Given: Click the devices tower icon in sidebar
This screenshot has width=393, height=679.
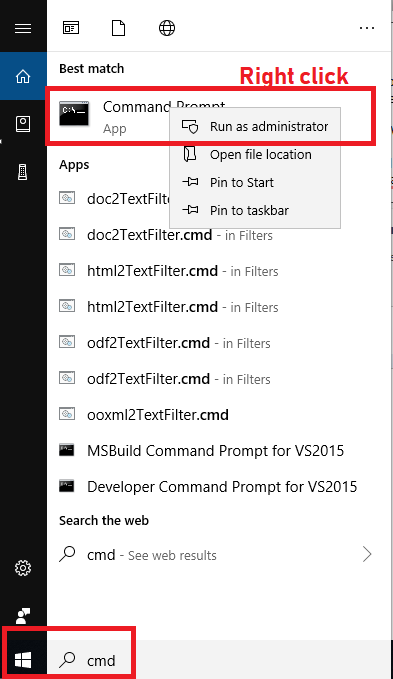Looking at the screenshot, I should coord(23,172).
